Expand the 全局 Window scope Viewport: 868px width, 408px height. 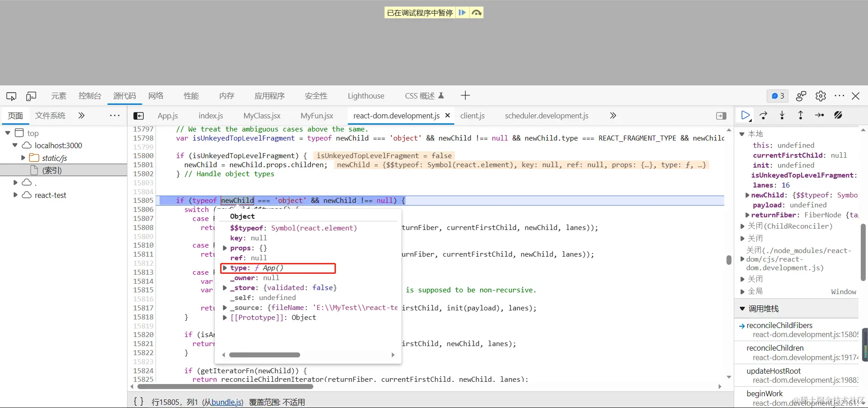coord(742,291)
